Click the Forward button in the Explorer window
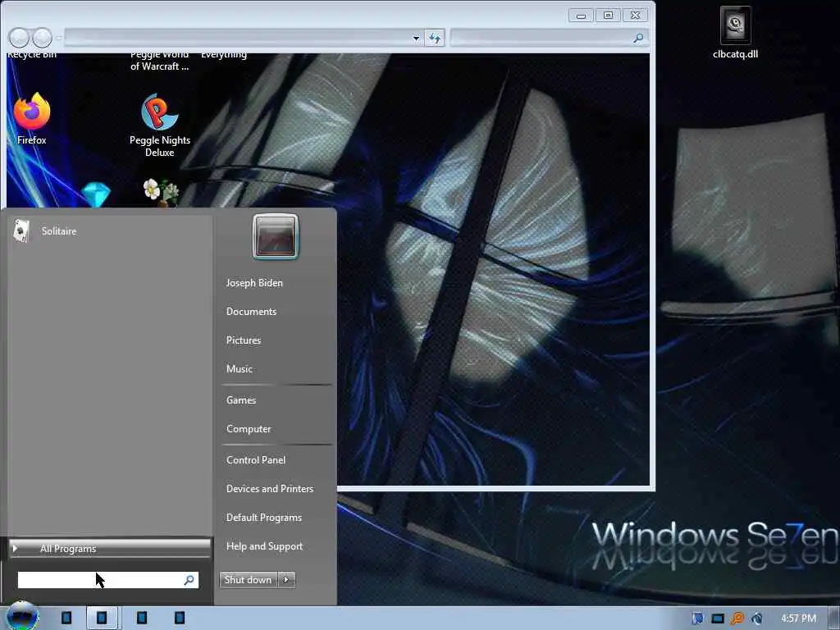The image size is (840, 630). (42, 38)
